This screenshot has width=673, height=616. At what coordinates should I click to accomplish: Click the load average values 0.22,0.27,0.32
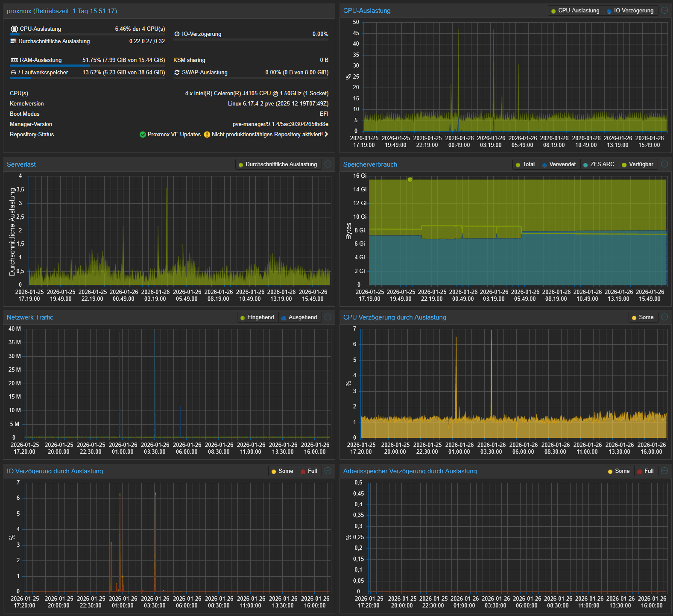[147, 41]
